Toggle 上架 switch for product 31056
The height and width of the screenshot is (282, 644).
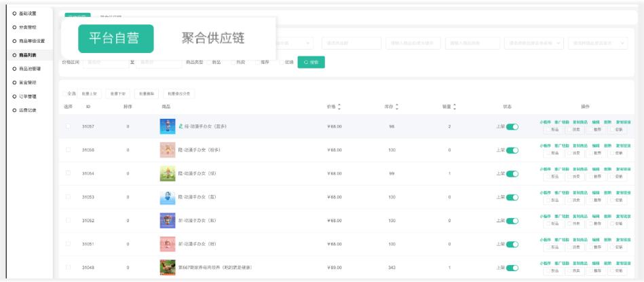[512, 150]
